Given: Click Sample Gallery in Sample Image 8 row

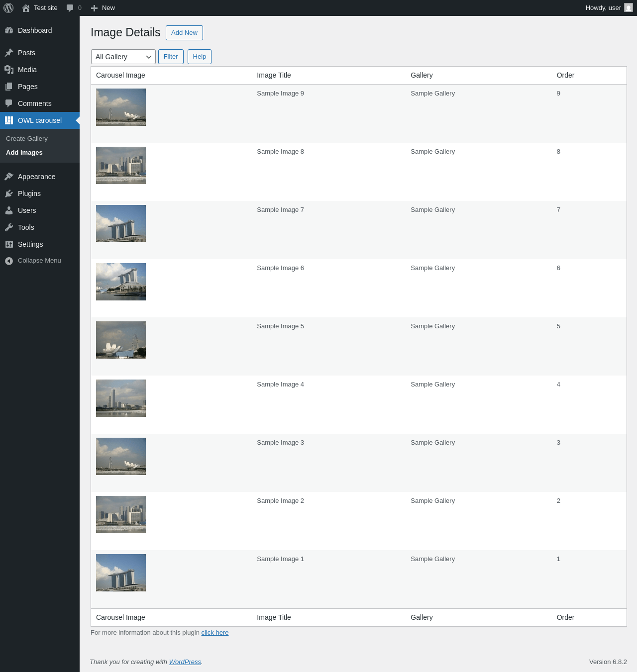Looking at the screenshot, I should pos(432,152).
